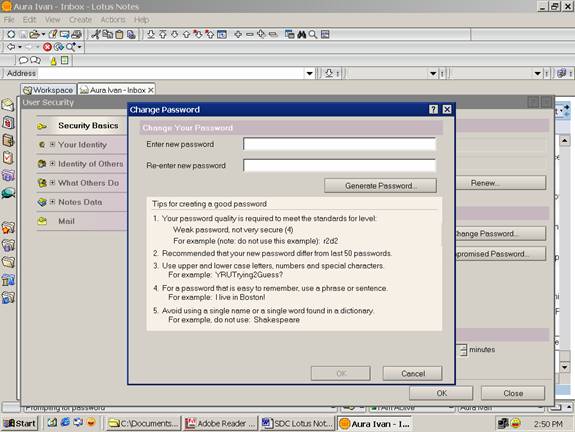Open the Go Back history dropdown arrow

click(x=20, y=47)
